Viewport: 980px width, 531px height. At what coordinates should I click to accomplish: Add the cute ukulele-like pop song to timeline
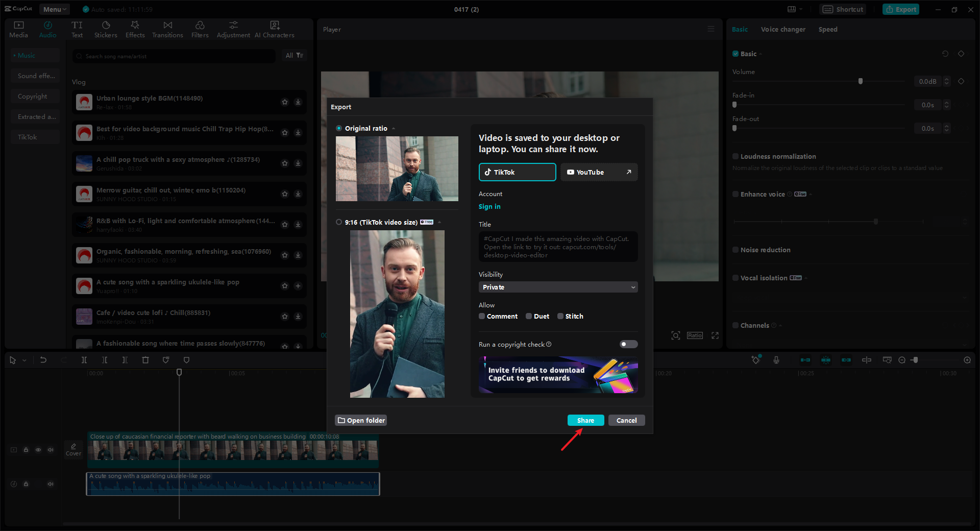pyautogui.click(x=298, y=286)
